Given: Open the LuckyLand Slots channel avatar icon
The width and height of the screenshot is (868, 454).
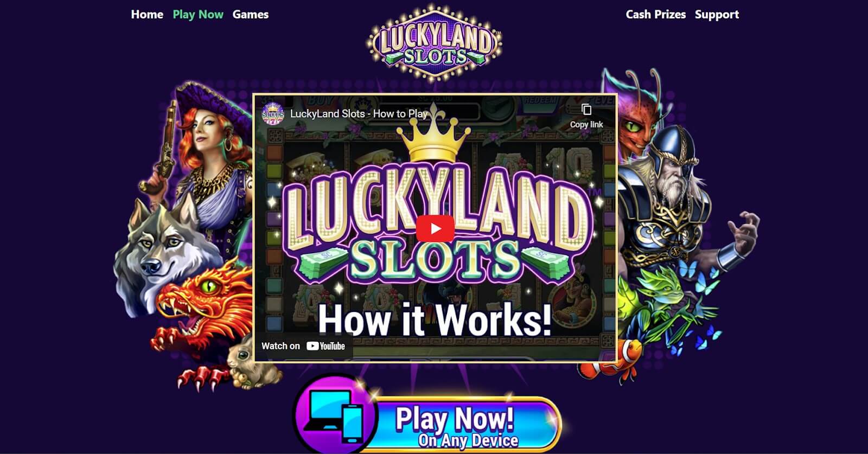Looking at the screenshot, I should (x=273, y=114).
